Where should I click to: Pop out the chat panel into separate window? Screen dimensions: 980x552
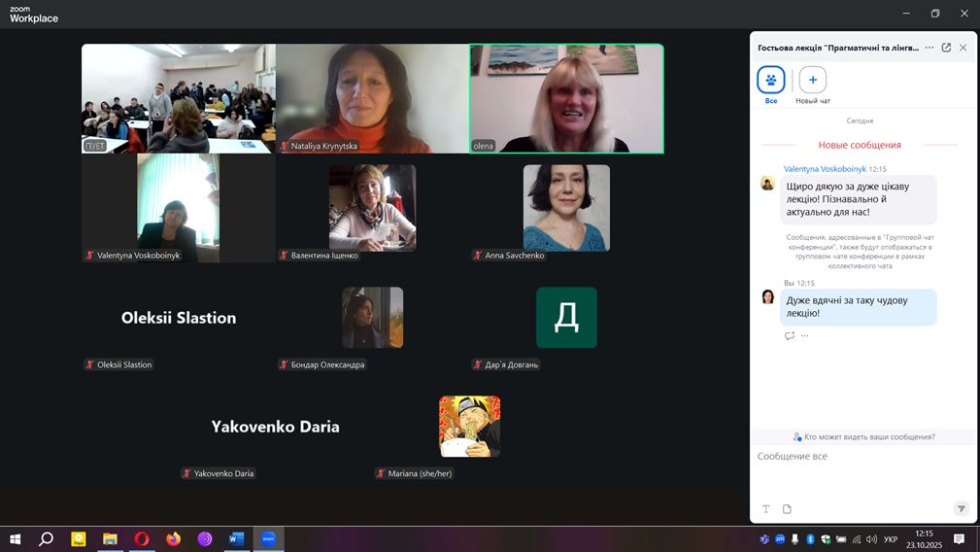[x=946, y=47]
